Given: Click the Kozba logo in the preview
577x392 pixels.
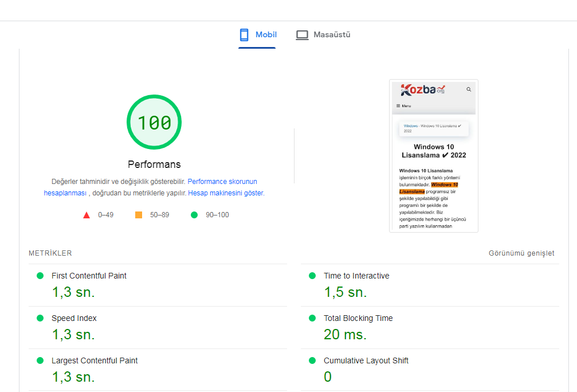Looking at the screenshot, I should 423,90.
